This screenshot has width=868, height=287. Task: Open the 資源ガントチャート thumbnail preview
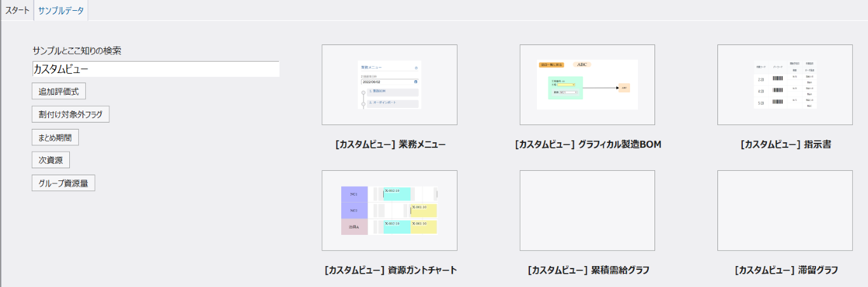coord(390,210)
